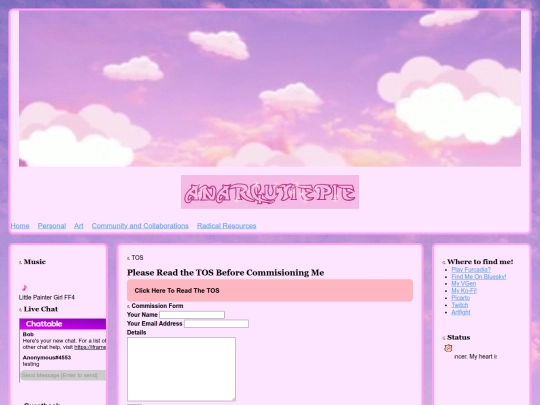This screenshot has width=540, height=405.
Task: Click the Anarcutiepie logo banner
Action: click(270, 192)
